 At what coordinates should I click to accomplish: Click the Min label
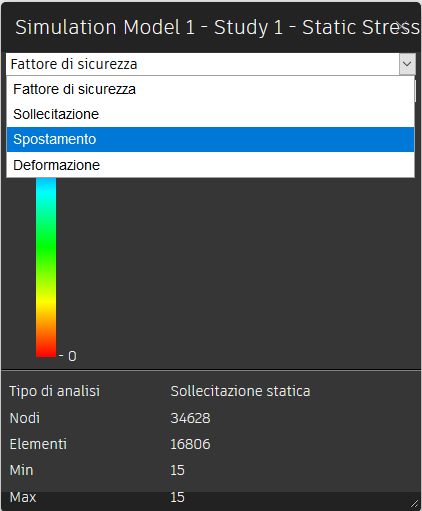[x=22, y=470]
